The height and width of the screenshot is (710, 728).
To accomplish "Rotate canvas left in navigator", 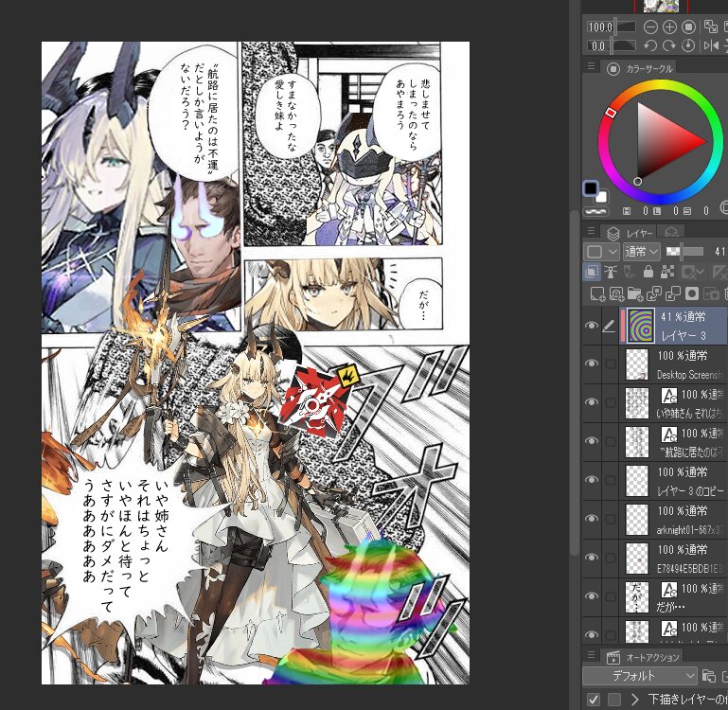I will pyautogui.click(x=650, y=45).
